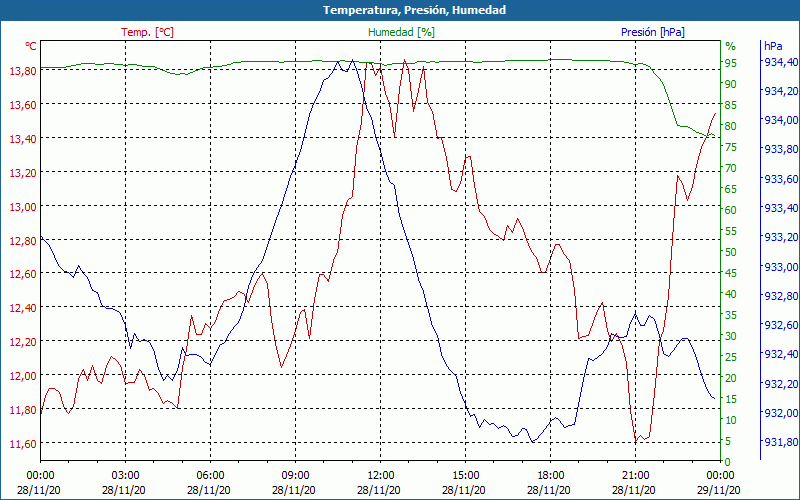The image size is (800, 500).
Task: Click the temperature axis value 13,40
Action: point(23,139)
